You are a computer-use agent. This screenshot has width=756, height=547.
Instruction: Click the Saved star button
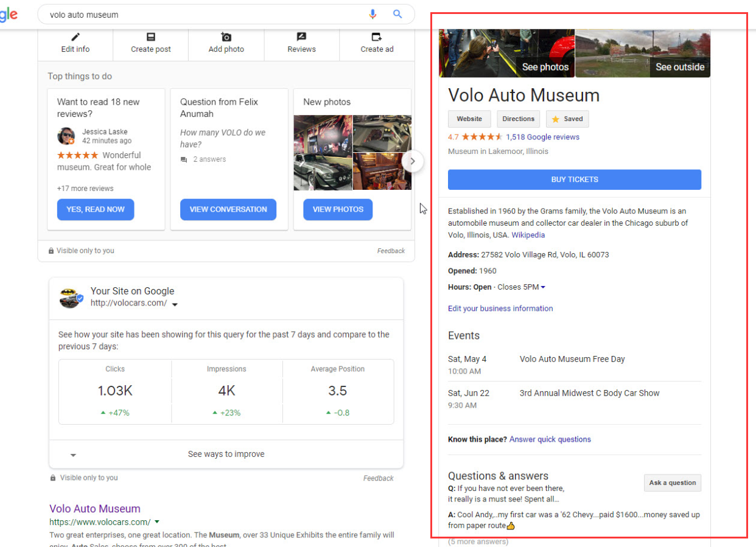coord(567,119)
